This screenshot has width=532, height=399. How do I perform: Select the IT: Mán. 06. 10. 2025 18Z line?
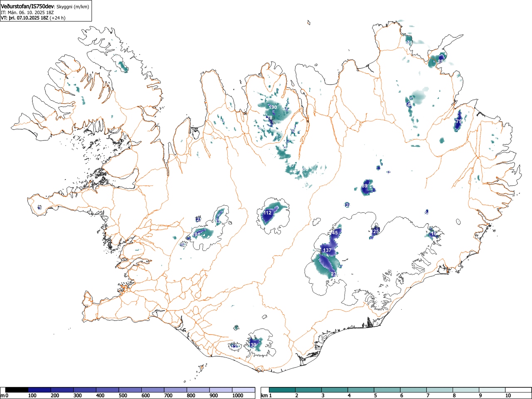coord(27,12)
